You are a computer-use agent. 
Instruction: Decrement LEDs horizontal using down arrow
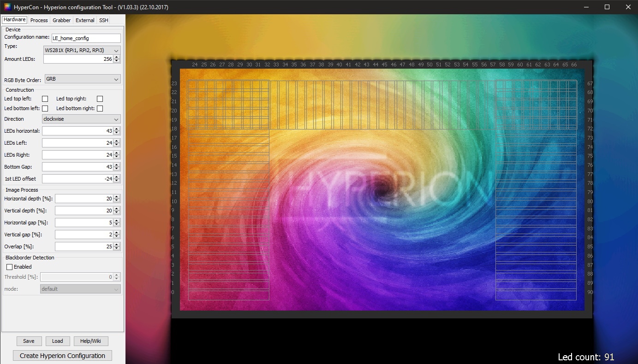(x=117, y=133)
